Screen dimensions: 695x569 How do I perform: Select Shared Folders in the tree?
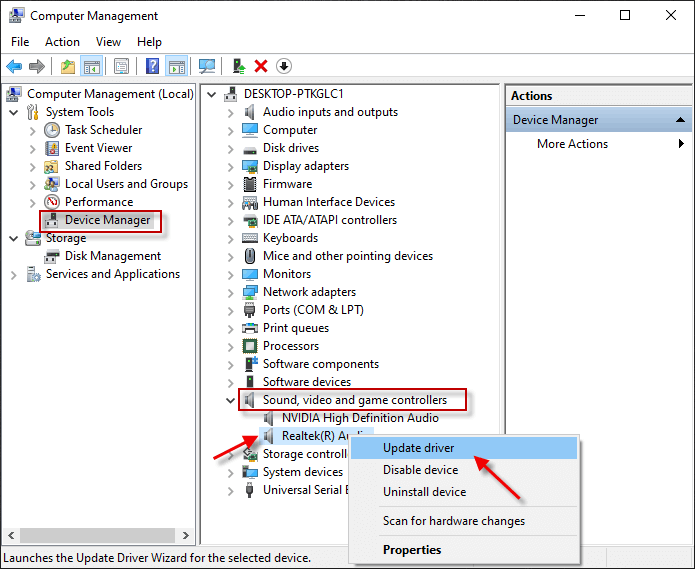[x=103, y=166]
